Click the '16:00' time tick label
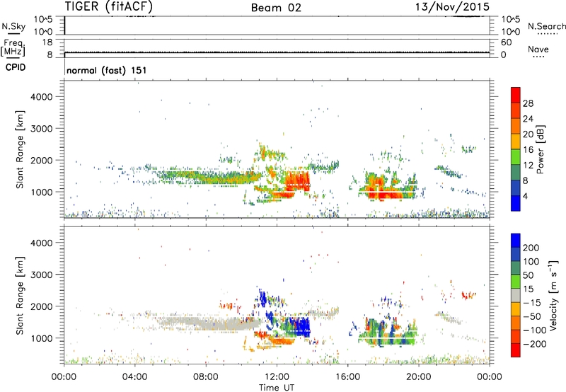Image resolution: width=566 pixels, height=392 pixels. pyautogui.click(x=347, y=377)
